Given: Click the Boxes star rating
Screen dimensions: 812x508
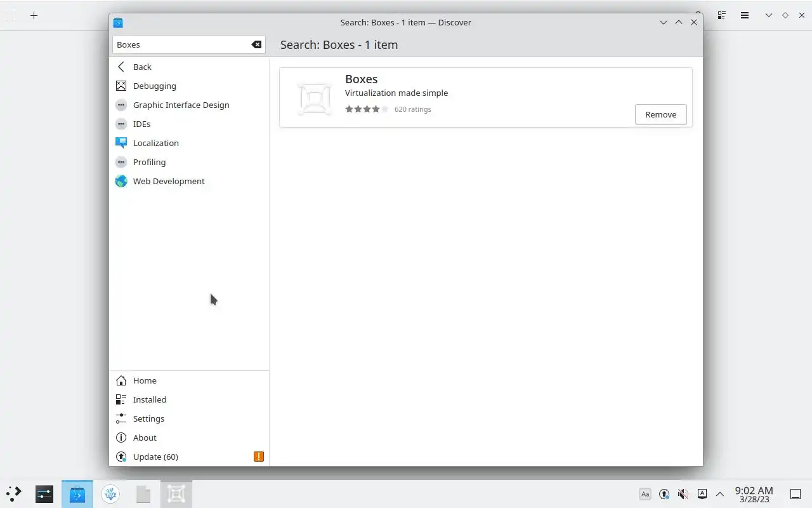Looking at the screenshot, I should pos(367,109).
